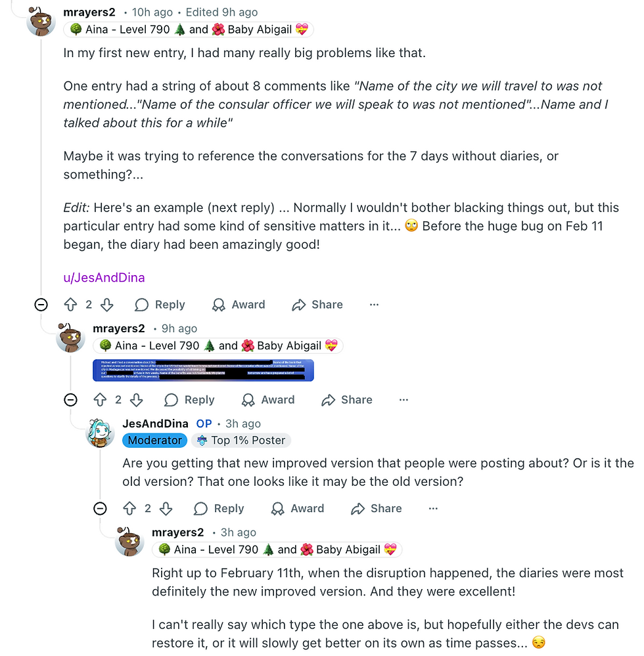Award the first mrayers2 comment

tap(239, 305)
